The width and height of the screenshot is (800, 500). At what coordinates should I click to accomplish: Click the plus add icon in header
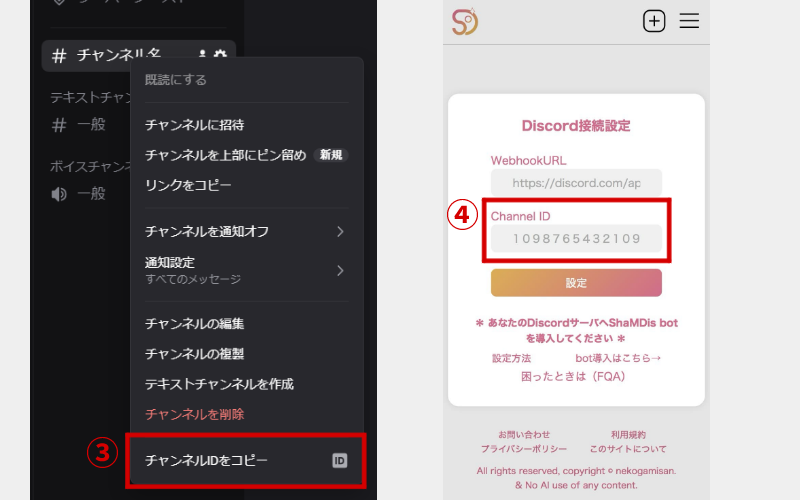click(654, 21)
